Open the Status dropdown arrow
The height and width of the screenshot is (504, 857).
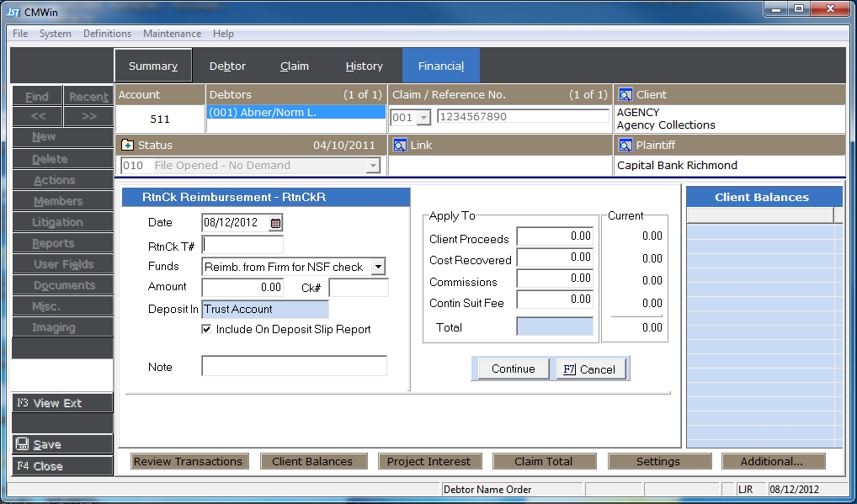tap(372, 166)
